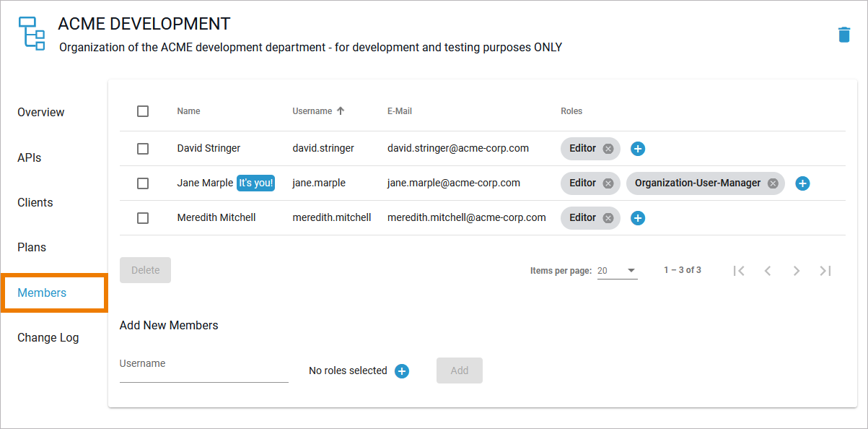This screenshot has height=429, width=868.
Task: Remove Editor role from David Stringer
Action: point(608,149)
